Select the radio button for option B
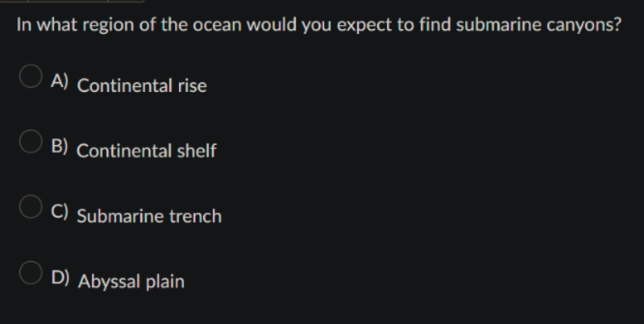This screenshot has width=644, height=324. coord(31,142)
